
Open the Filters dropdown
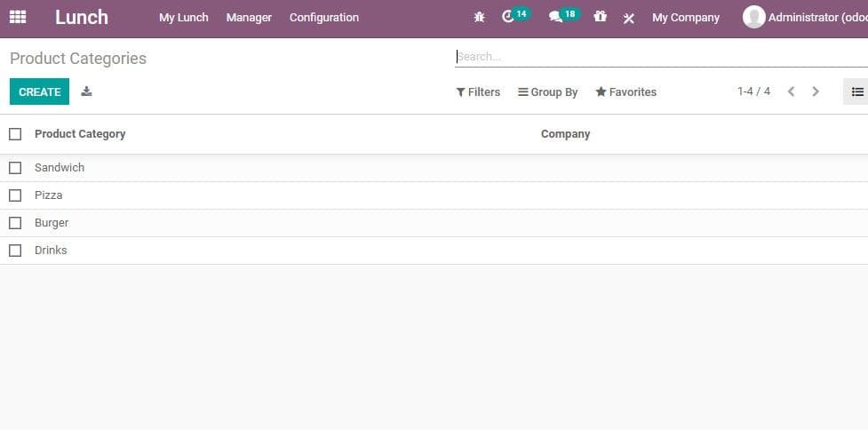[x=478, y=92]
